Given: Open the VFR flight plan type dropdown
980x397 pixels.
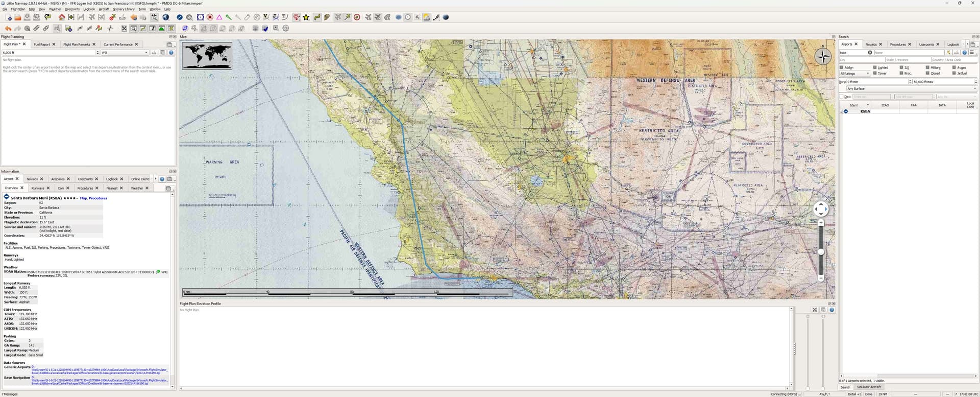Looking at the screenshot, I should tap(124, 53).
